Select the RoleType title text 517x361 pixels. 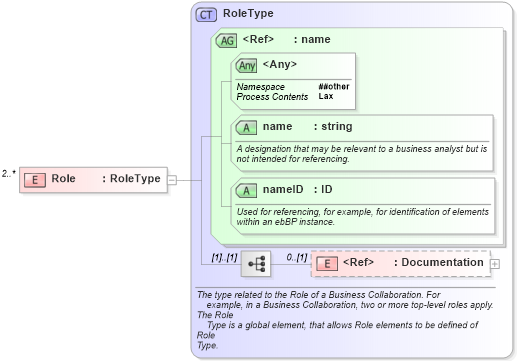(248, 13)
